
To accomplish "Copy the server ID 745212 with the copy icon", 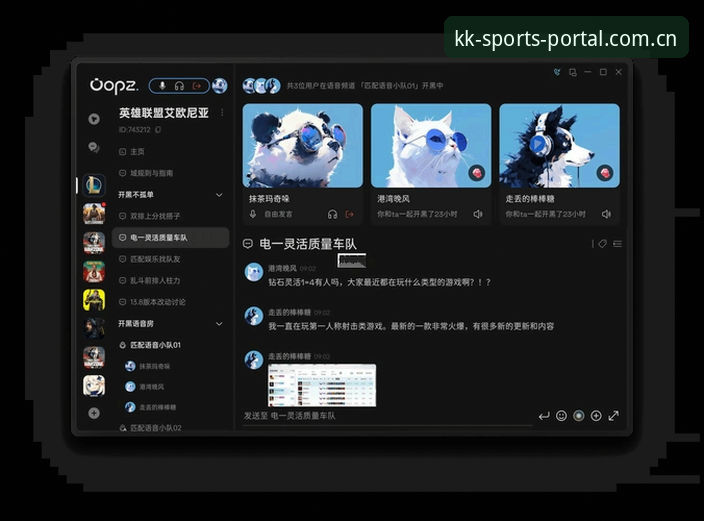I will 158,130.
